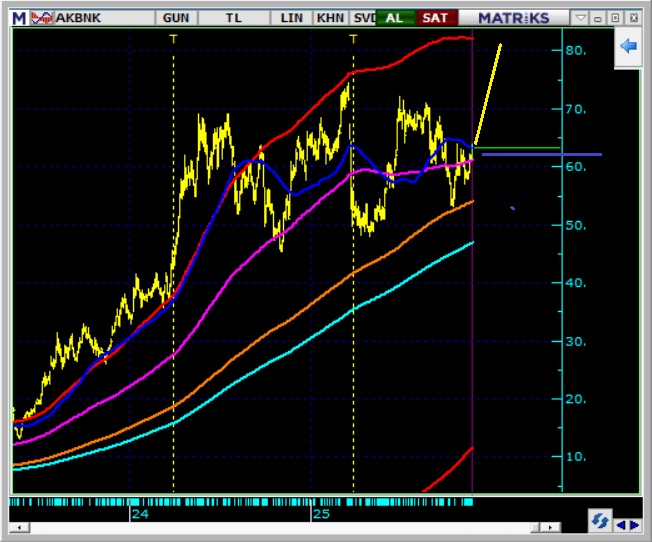Open the TL currency selector
Viewport: 652px width, 542px height.
[x=234, y=18]
